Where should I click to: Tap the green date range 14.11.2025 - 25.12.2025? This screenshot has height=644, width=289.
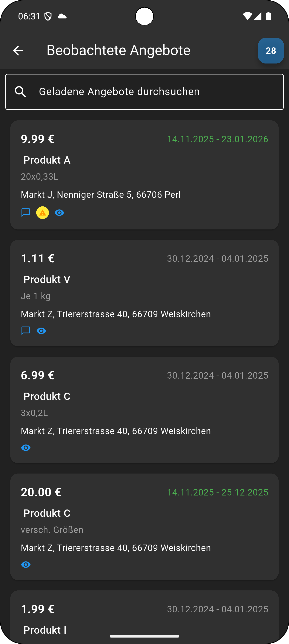tap(217, 492)
